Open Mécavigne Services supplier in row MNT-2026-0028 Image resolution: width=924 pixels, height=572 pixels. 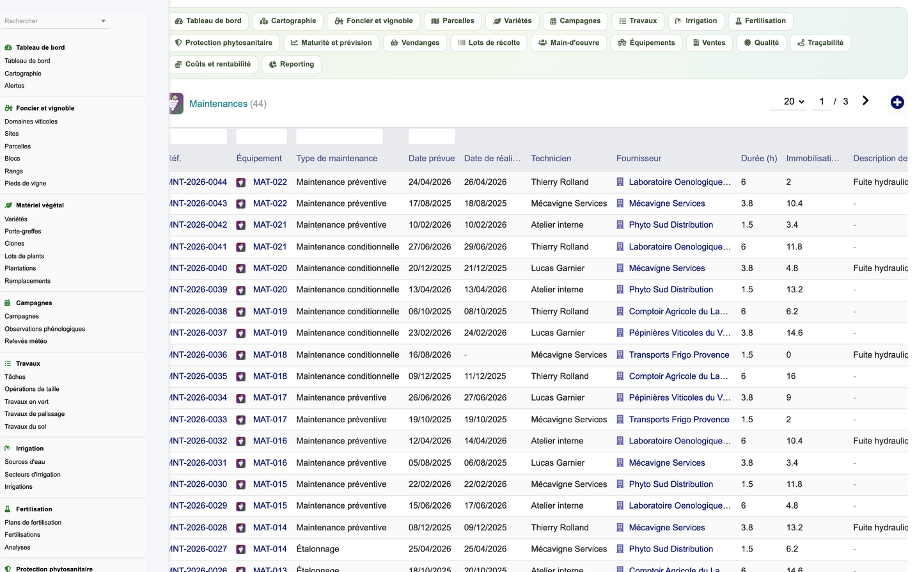pos(667,528)
